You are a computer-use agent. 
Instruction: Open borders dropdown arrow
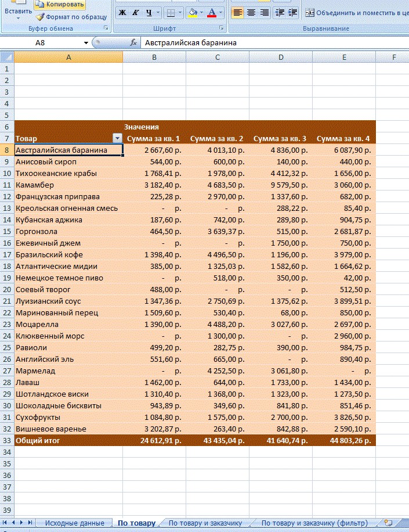(x=180, y=13)
